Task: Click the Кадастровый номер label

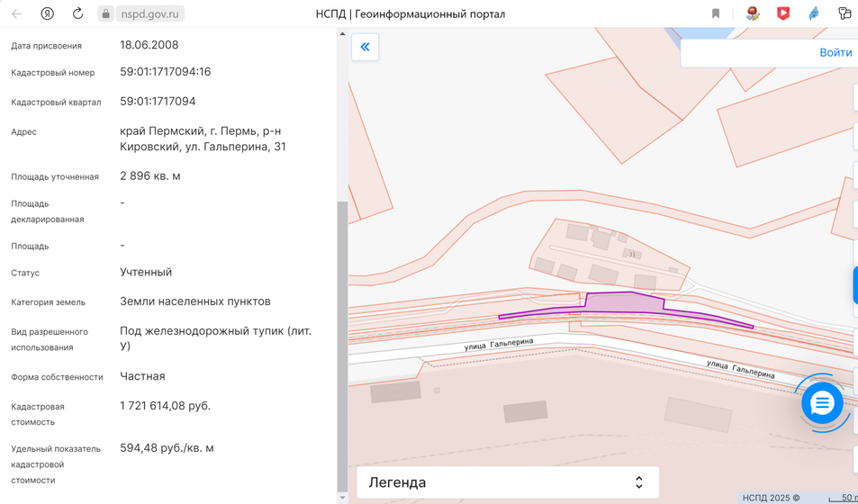Action: click(x=52, y=73)
